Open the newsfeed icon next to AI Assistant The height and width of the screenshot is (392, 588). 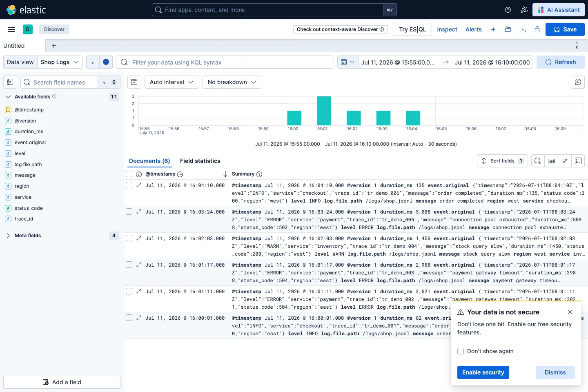coord(524,10)
